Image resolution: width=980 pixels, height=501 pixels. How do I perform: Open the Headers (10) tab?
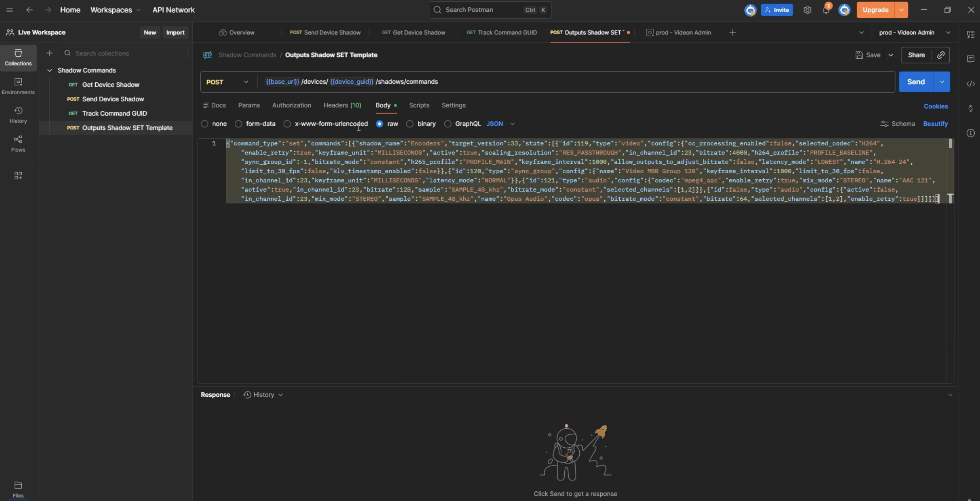point(342,105)
